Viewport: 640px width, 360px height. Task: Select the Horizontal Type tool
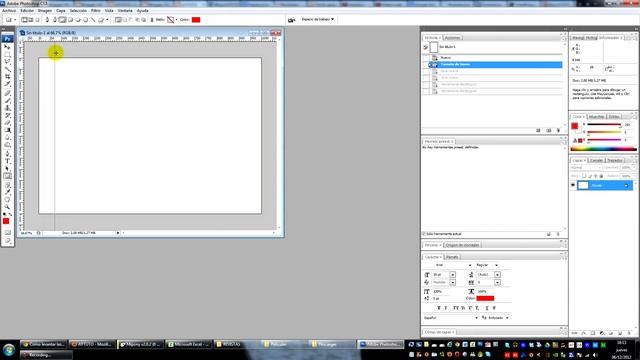(7, 161)
